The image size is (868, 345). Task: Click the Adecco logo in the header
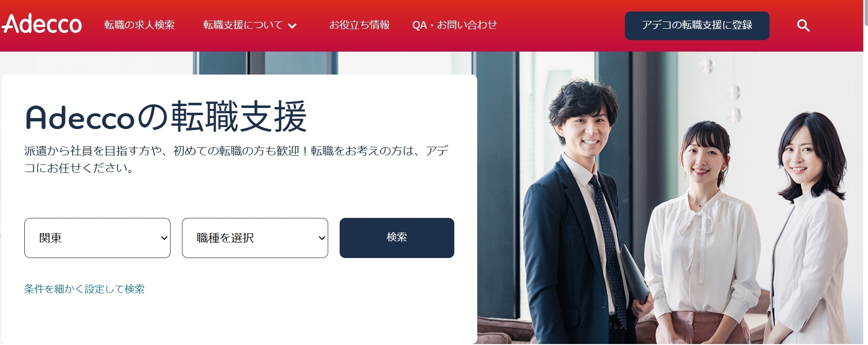[x=42, y=24]
